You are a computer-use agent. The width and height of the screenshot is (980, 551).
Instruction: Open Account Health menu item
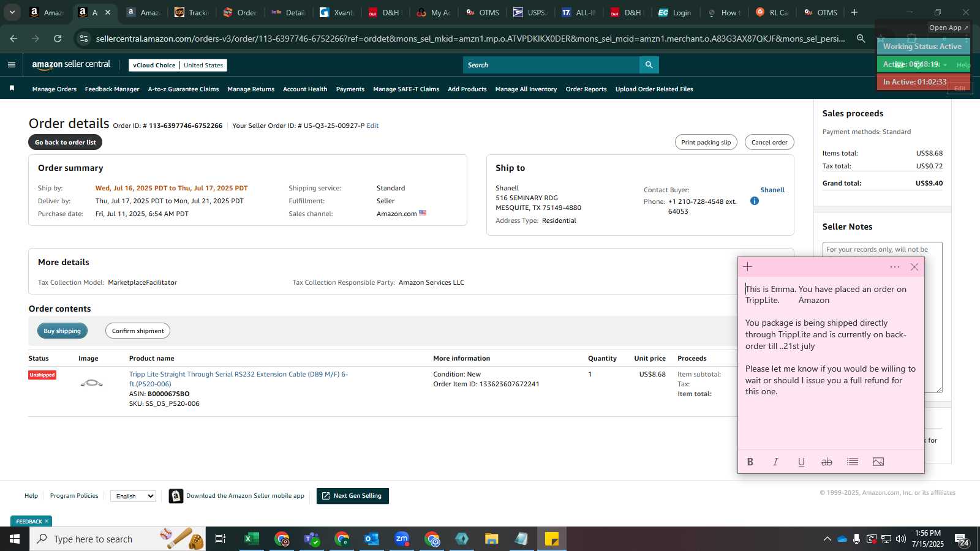point(305,89)
